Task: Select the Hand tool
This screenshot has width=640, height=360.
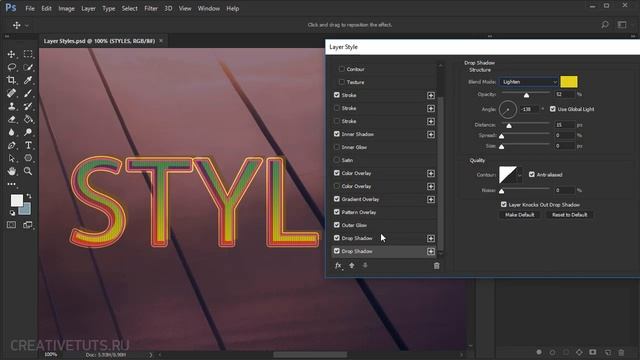Action: click(11, 171)
